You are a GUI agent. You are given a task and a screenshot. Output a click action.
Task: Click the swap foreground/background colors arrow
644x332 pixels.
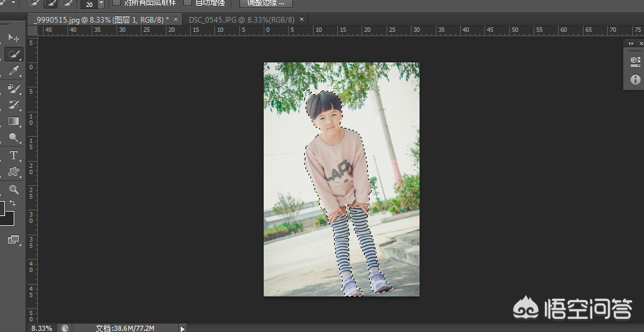[12, 203]
